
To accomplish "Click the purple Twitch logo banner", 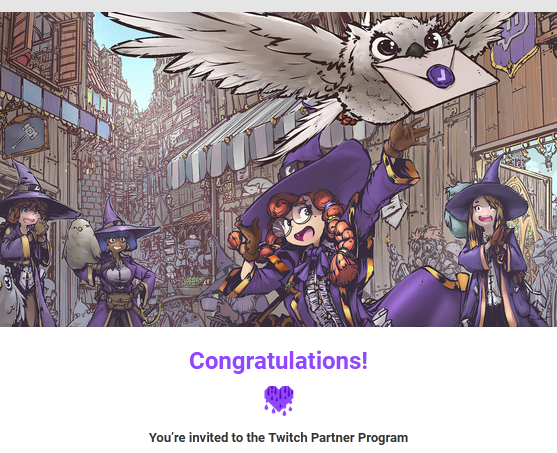I will (x=514, y=43).
